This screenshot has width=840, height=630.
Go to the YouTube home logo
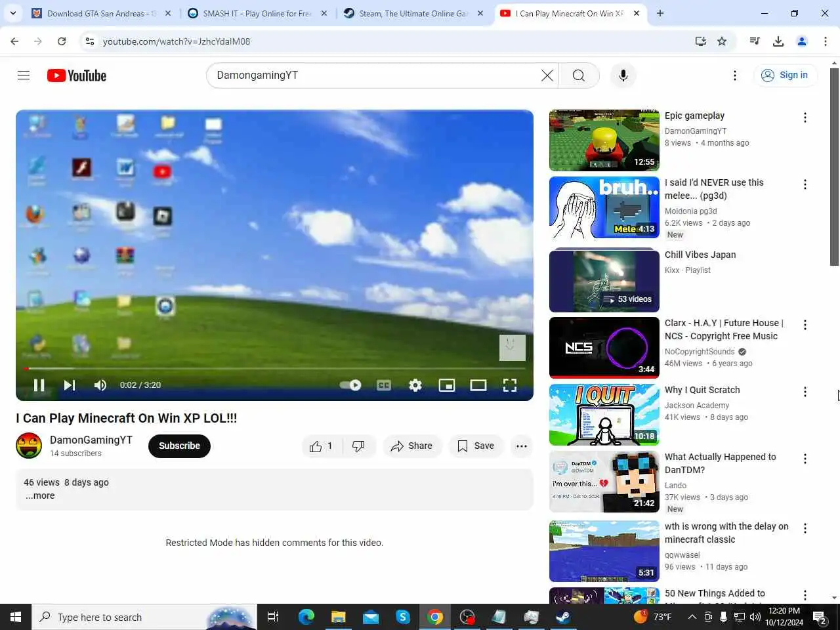pos(77,75)
